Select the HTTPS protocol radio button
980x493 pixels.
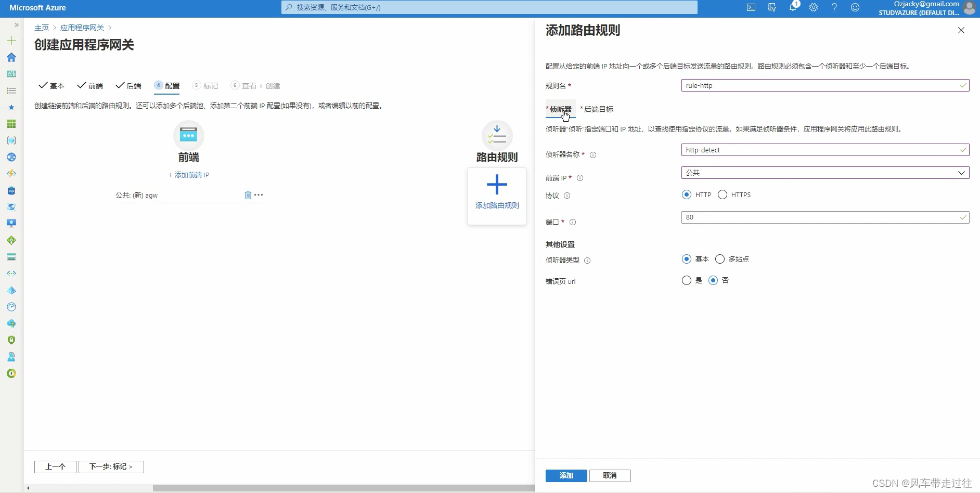click(x=723, y=194)
